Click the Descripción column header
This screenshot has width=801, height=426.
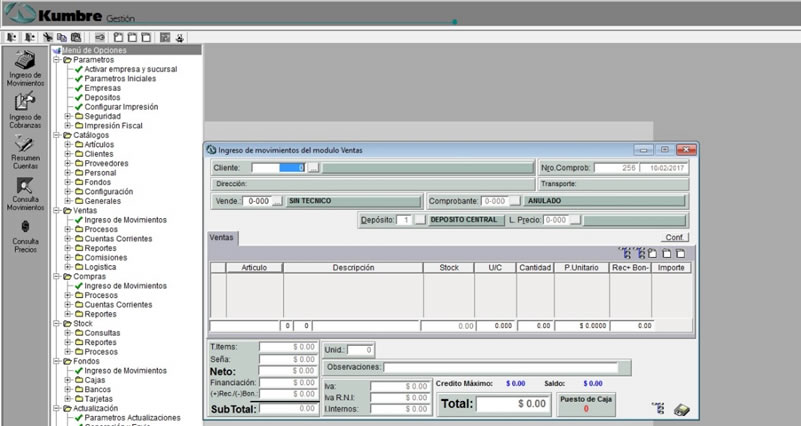click(353, 268)
